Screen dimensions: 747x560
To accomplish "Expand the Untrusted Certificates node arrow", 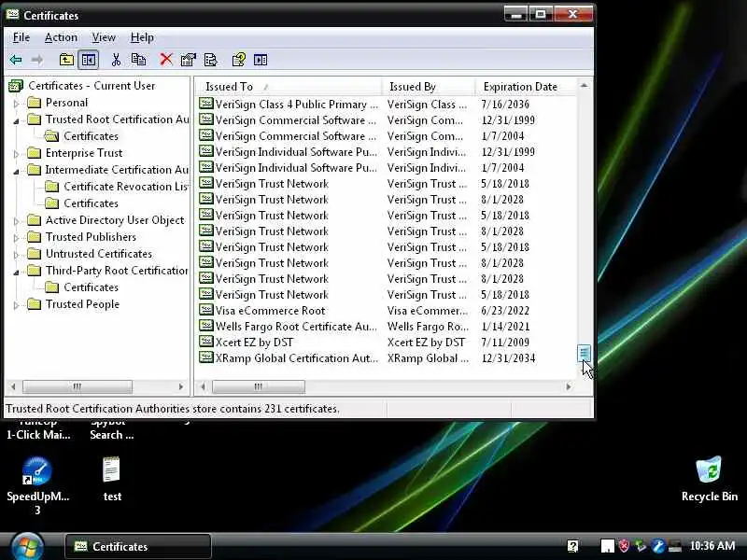I will point(16,255).
